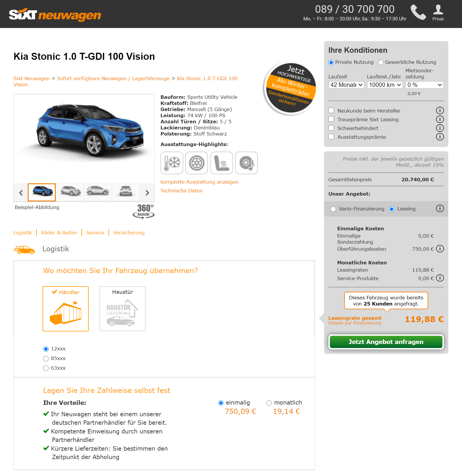Open info icon for Schwerbehindert
Viewport: 462px width, 476px height.
[x=440, y=128]
